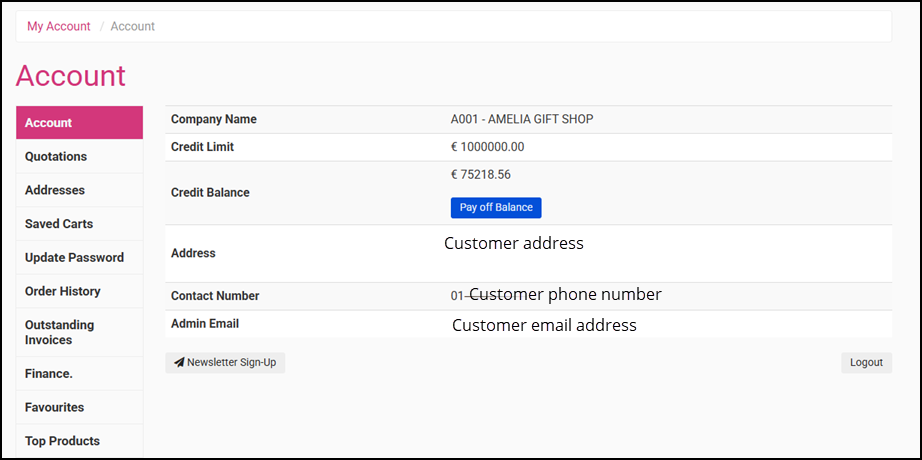This screenshot has height=460, width=922.
Task: Click the Account breadcrumb text
Action: coord(133,26)
